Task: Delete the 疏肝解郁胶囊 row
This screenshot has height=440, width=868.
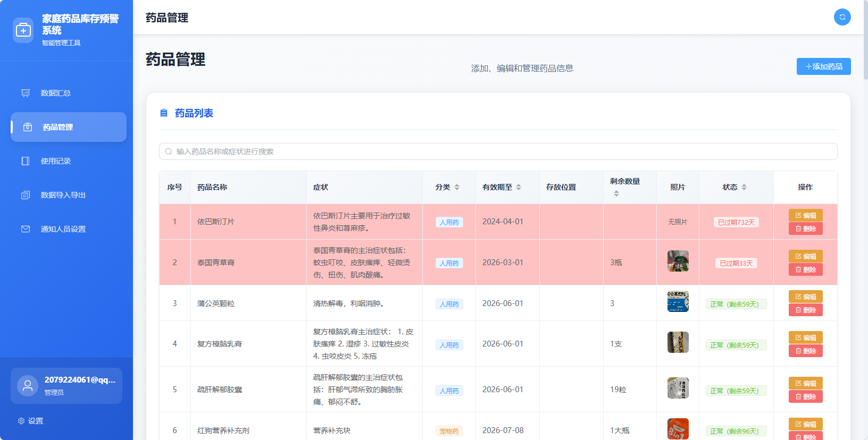Action: click(x=806, y=396)
